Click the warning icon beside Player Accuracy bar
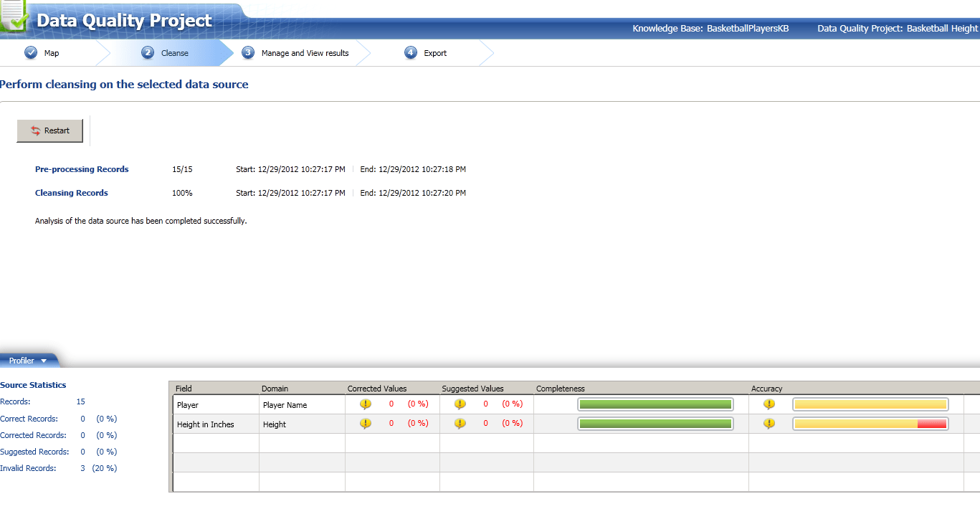The width and height of the screenshot is (980, 509). point(769,404)
